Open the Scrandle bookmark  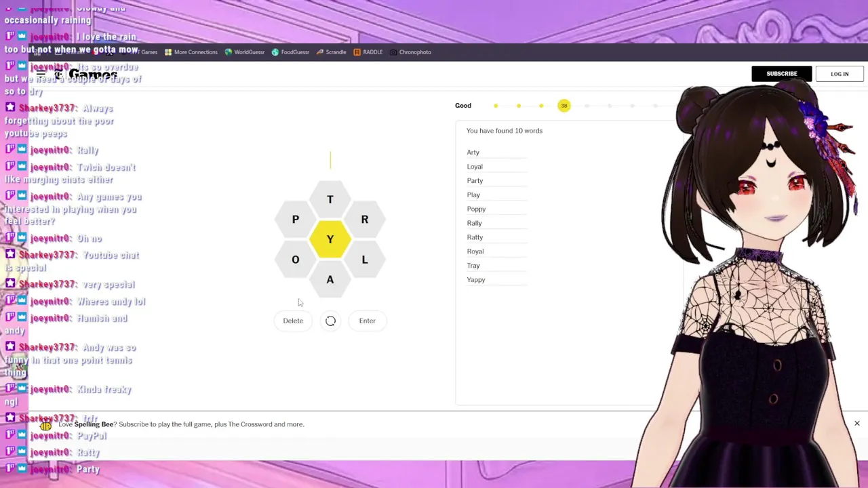click(331, 52)
